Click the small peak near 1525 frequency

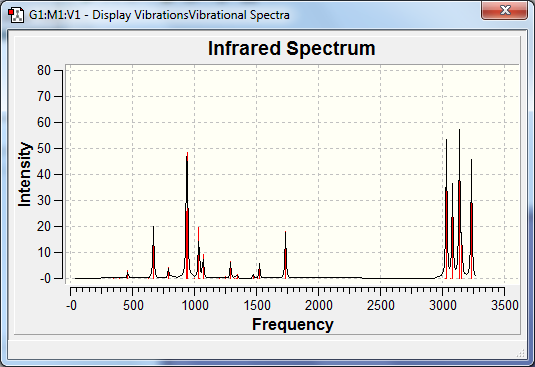point(260,271)
